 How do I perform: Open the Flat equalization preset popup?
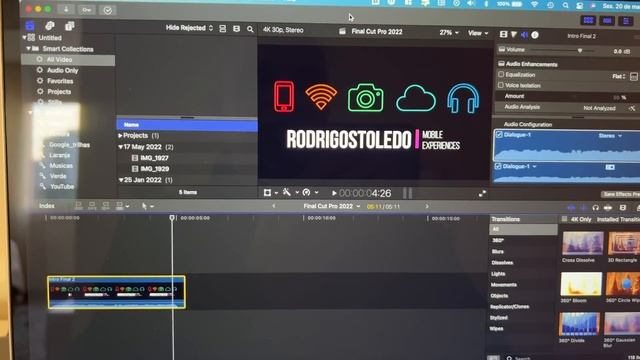619,76
